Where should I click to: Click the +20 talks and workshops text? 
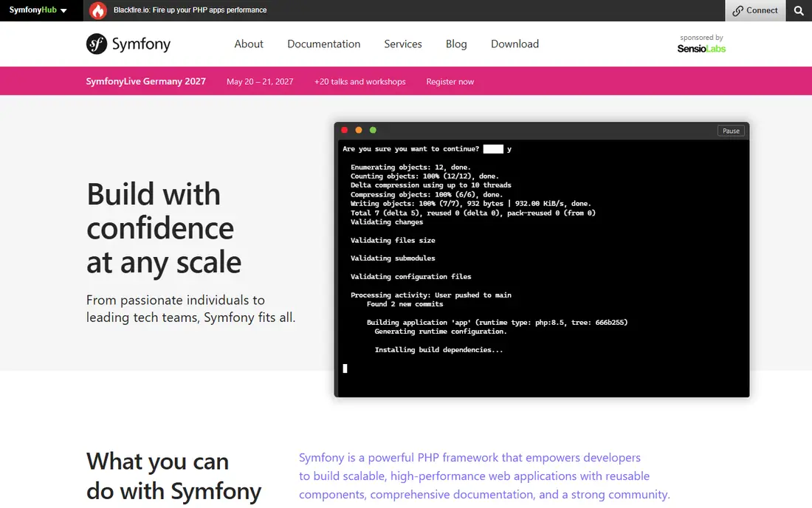click(x=360, y=82)
